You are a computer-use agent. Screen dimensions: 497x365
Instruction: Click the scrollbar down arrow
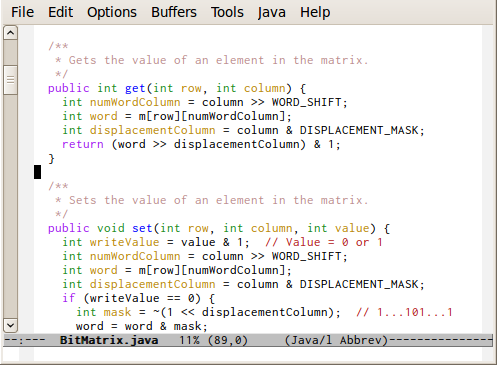click(x=10, y=325)
